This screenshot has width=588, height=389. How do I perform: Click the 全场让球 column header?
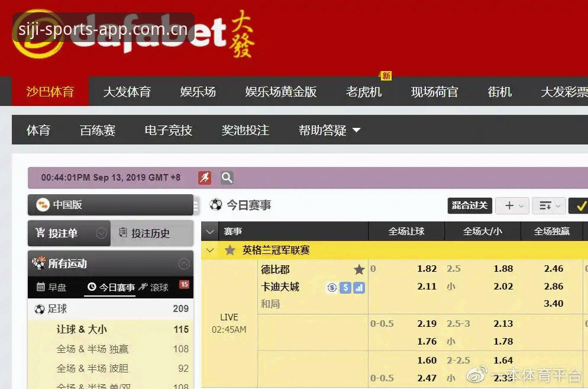coord(406,232)
